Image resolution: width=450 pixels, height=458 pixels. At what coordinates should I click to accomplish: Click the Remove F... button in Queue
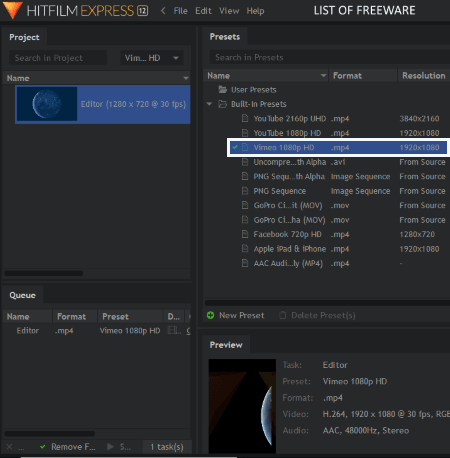pos(68,447)
